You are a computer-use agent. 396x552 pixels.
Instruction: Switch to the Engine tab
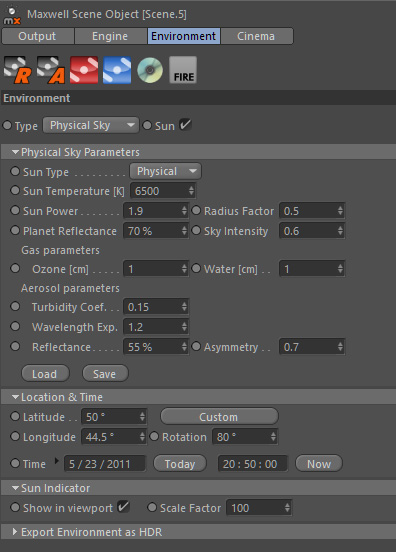tap(110, 36)
